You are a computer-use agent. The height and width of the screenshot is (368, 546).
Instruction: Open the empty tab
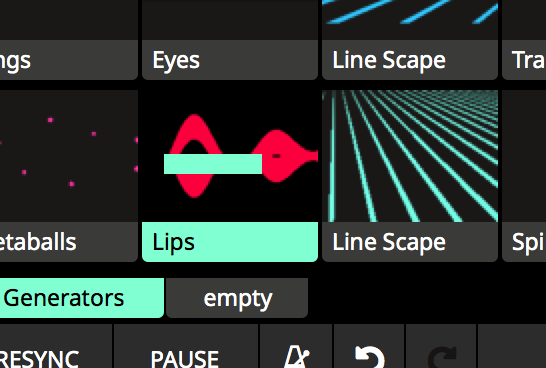(x=237, y=298)
